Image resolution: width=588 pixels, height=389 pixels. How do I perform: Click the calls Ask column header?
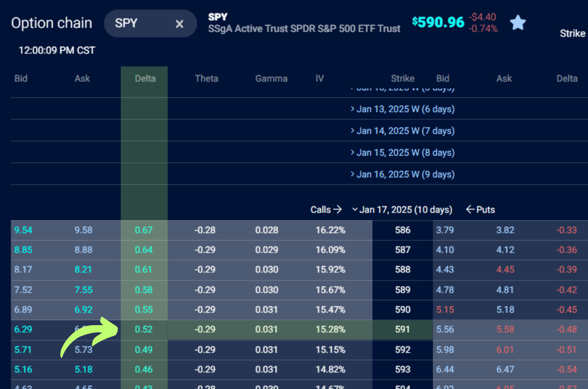(82, 78)
